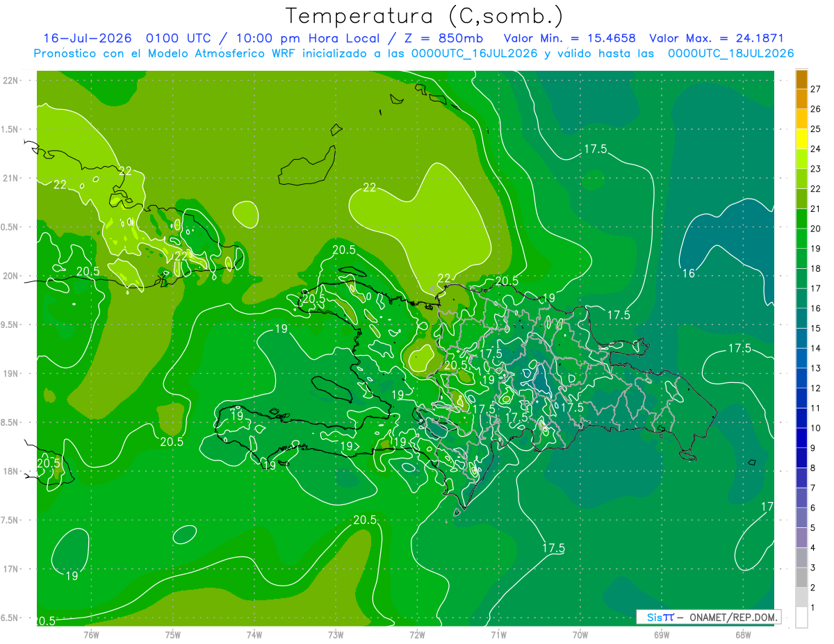Click the initialization time "0000UTC_16JUL2026"
This screenshot has width=834, height=644.
(x=475, y=53)
